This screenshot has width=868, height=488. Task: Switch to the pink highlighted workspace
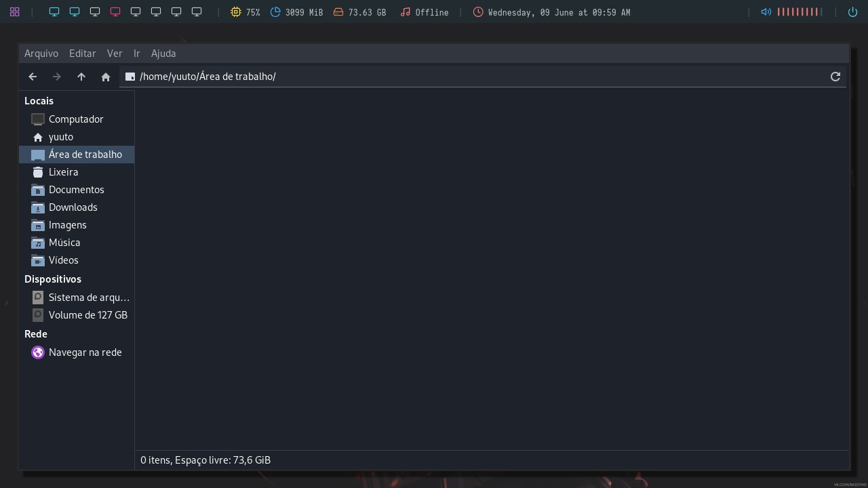tap(115, 12)
